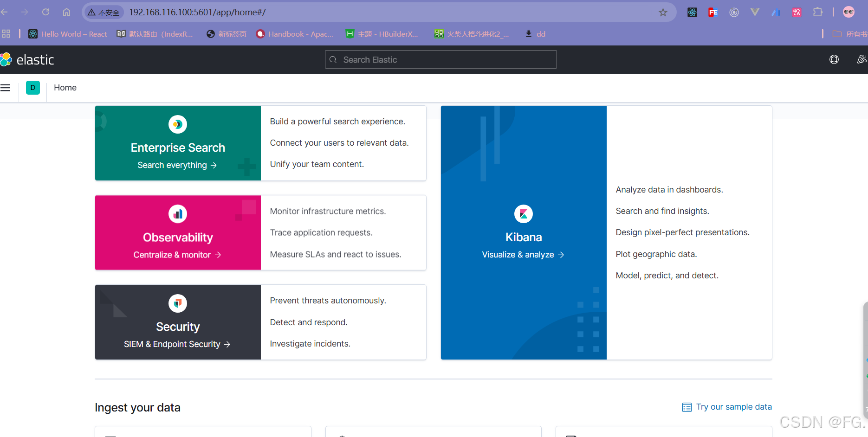
Task: Click 'Trace application requests.' text
Action: click(x=321, y=232)
